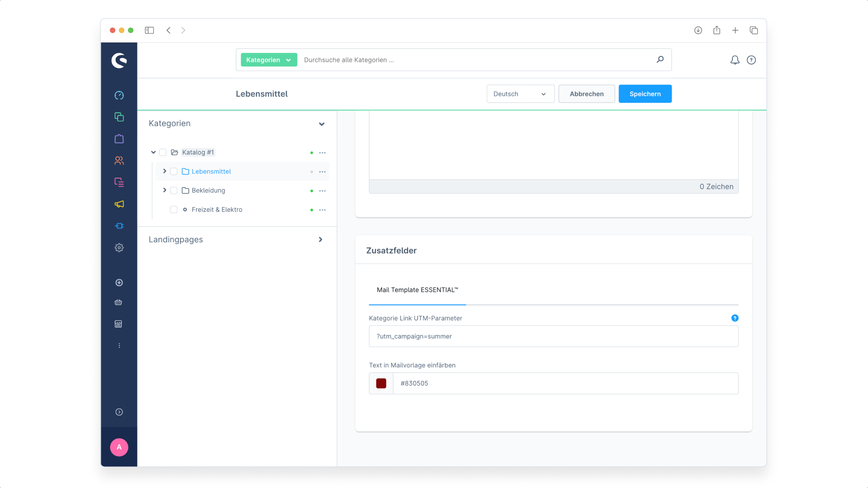Click the 0 Zeichen character counter
Image resolution: width=868 pixels, height=488 pixels.
tap(717, 187)
